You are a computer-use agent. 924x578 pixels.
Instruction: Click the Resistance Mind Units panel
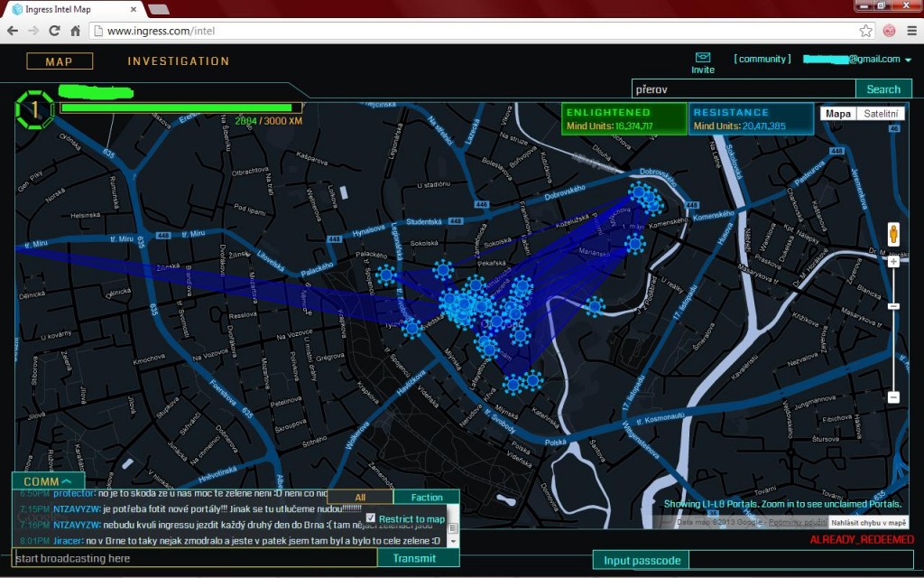(x=751, y=118)
